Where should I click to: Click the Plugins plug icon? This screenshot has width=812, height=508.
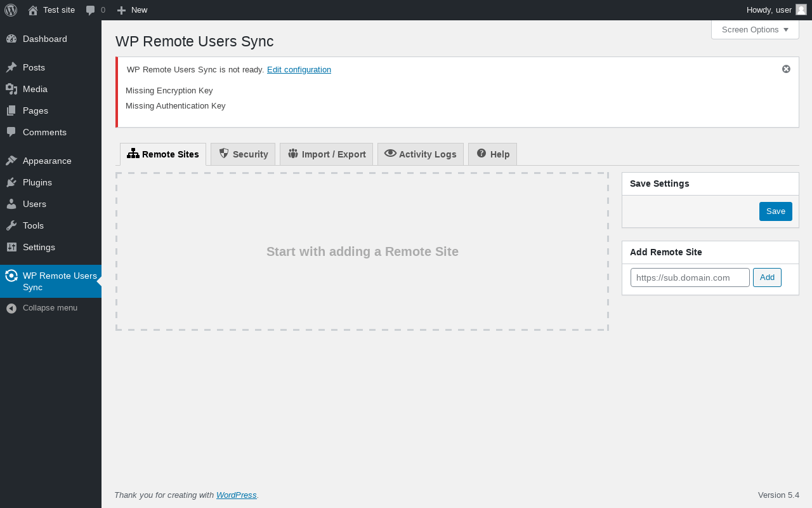(11, 182)
